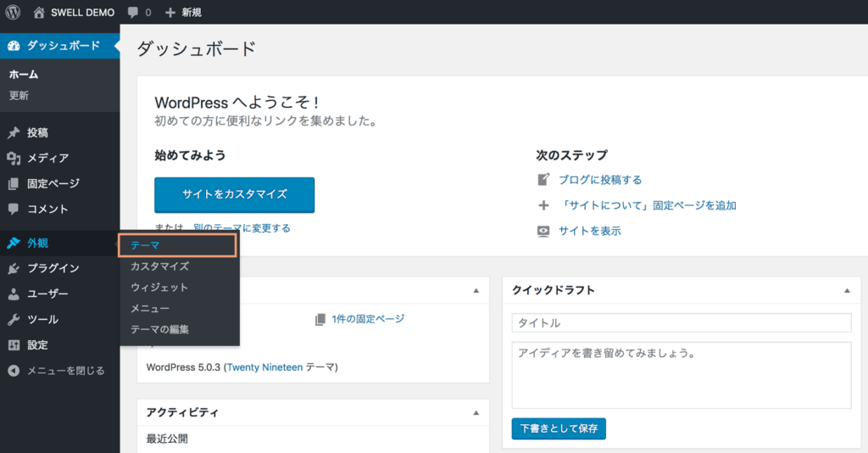Click the wrench icon for ツール
Image resolution: width=868 pixels, height=453 pixels.
click(x=14, y=320)
